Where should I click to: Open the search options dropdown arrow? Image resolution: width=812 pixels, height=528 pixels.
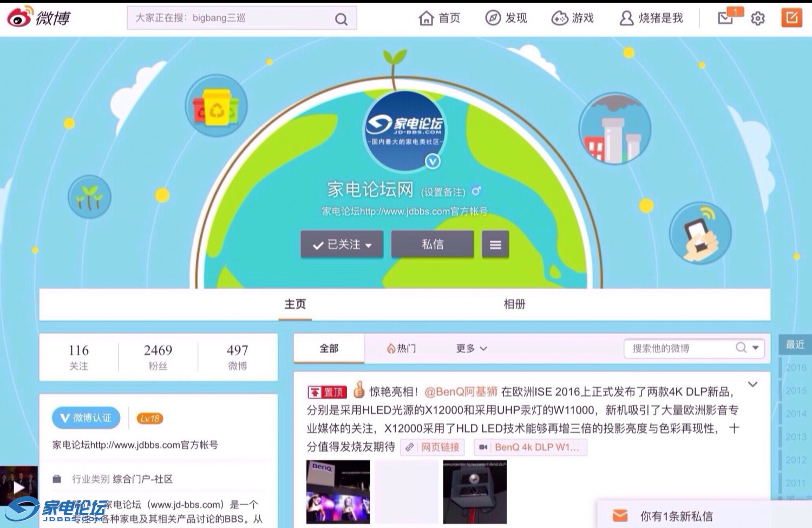(x=756, y=348)
